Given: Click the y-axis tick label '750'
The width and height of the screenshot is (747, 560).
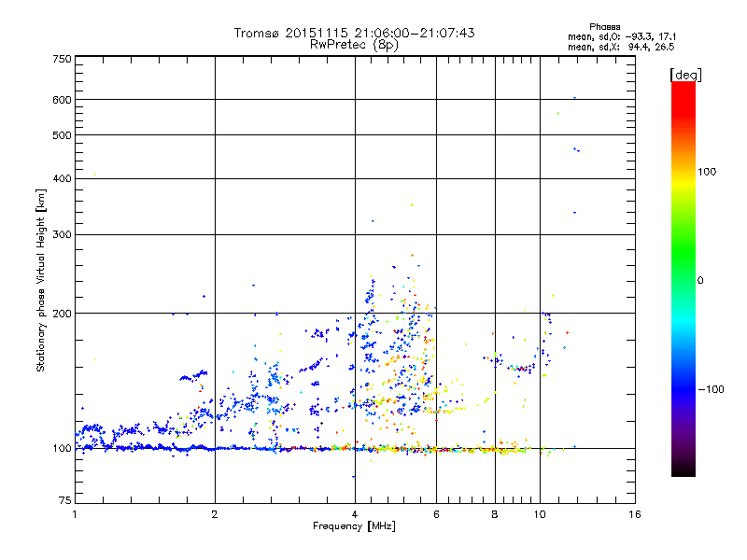Looking at the screenshot, I should click(x=62, y=59).
